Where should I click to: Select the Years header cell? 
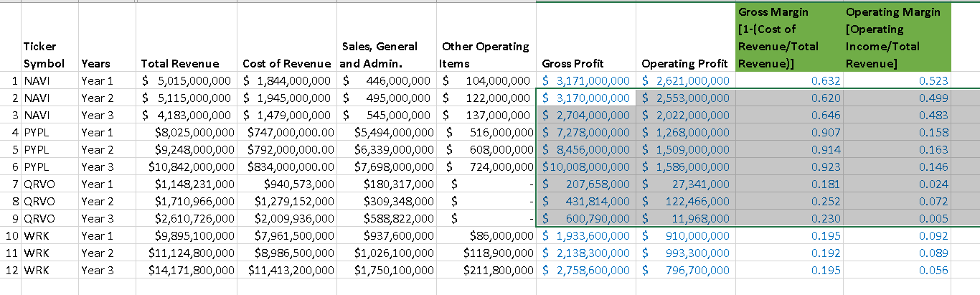(x=107, y=38)
